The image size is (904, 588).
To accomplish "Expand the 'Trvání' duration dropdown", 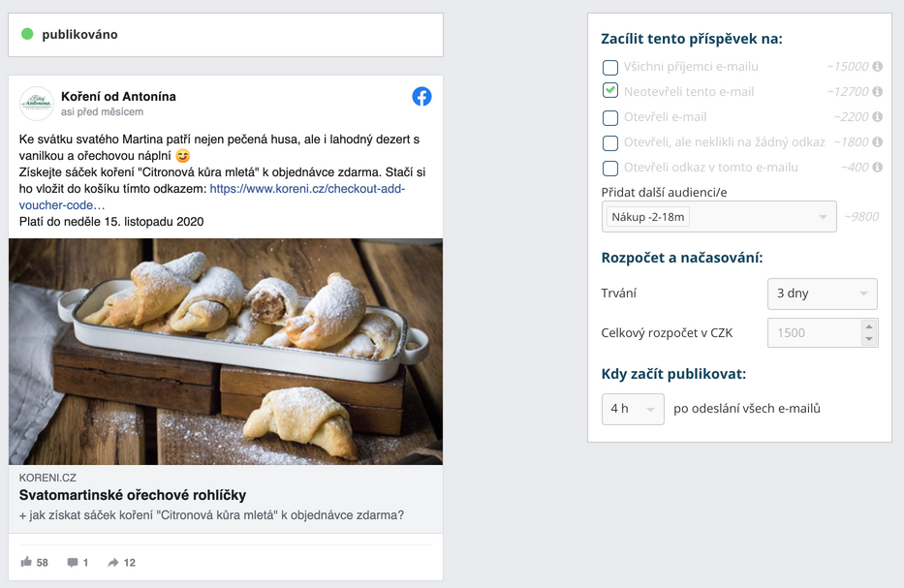I will (x=822, y=294).
